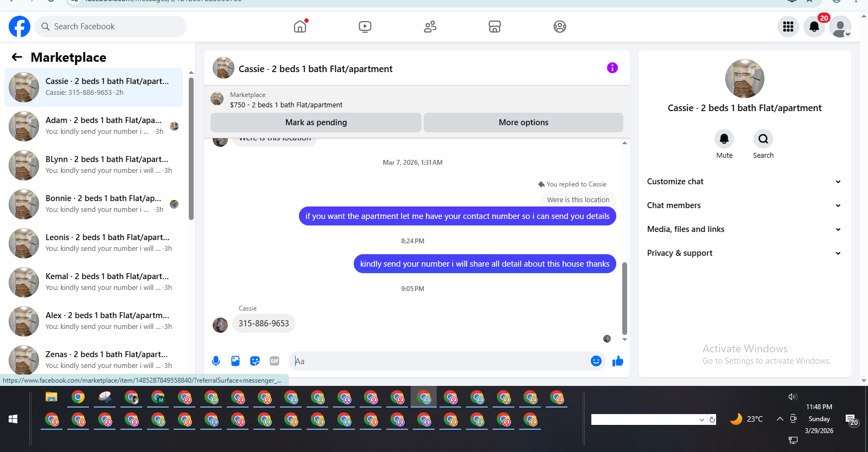This screenshot has width=868, height=452.
Task: Click the message starting 'kindly send your number'
Action: [485, 264]
